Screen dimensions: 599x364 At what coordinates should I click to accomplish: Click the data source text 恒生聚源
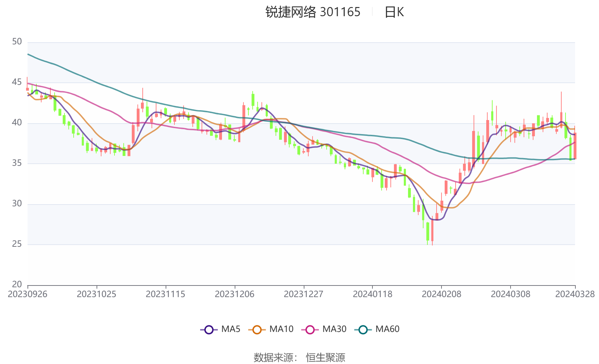pyautogui.click(x=326, y=358)
